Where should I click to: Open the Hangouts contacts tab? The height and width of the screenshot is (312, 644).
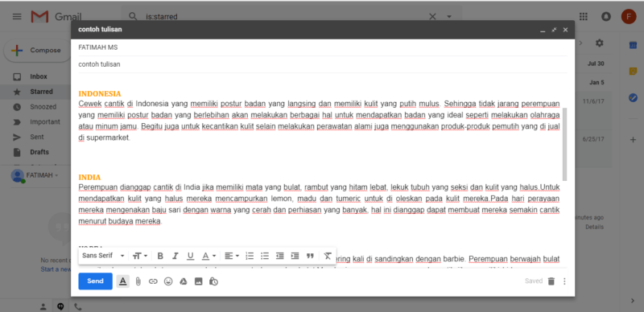(x=43, y=306)
